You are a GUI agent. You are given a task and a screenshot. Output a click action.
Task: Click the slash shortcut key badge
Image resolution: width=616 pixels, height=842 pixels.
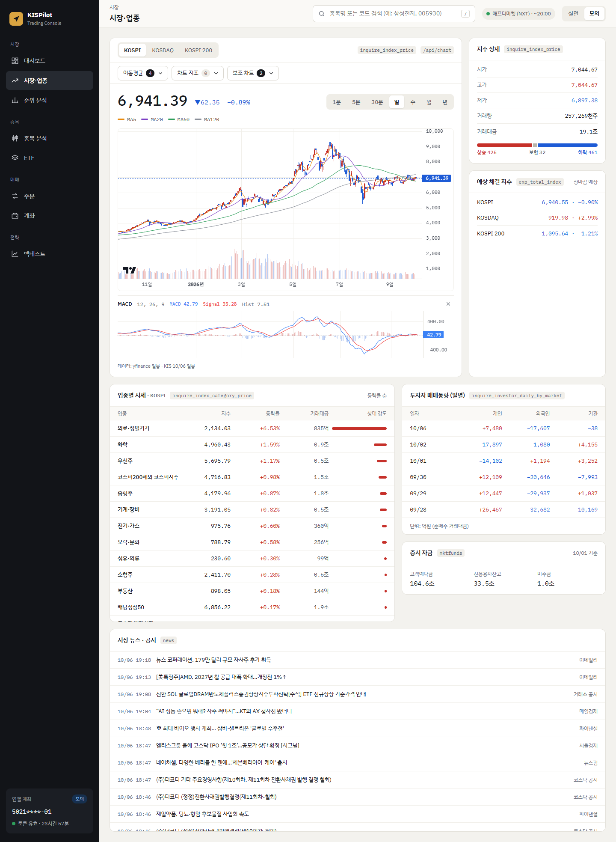click(465, 14)
